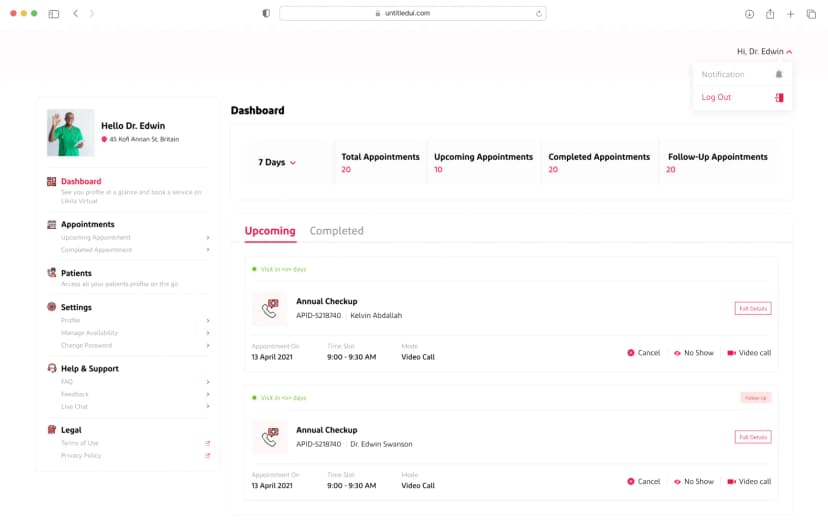The image size is (828, 525).
Task: Click the Log Out door icon
Action: pos(779,97)
